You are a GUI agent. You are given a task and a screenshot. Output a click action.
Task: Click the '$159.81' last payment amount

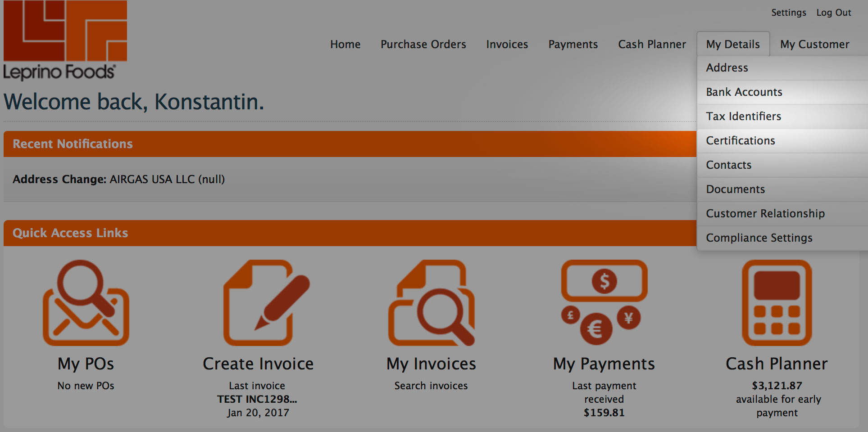pos(604,413)
